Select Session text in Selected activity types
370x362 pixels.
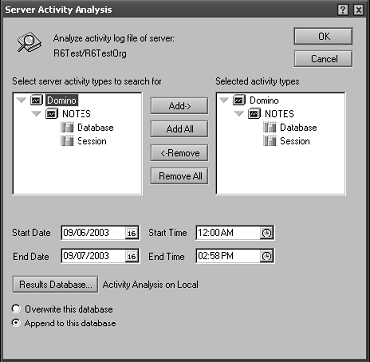[x=295, y=141]
